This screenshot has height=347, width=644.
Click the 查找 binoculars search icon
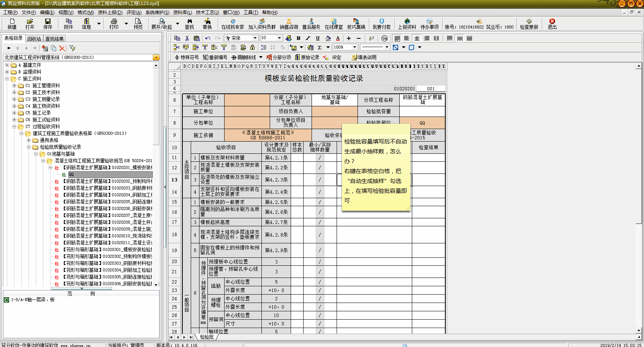click(x=189, y=24)
